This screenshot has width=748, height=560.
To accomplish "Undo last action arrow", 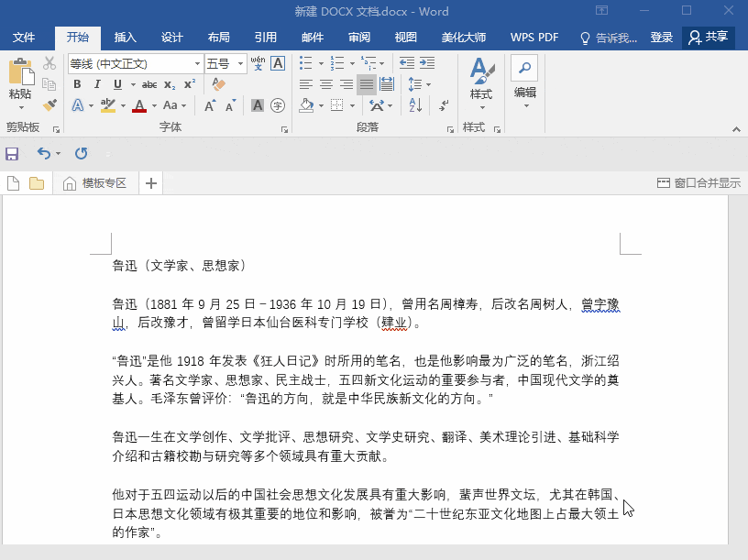I will point(44,154).
